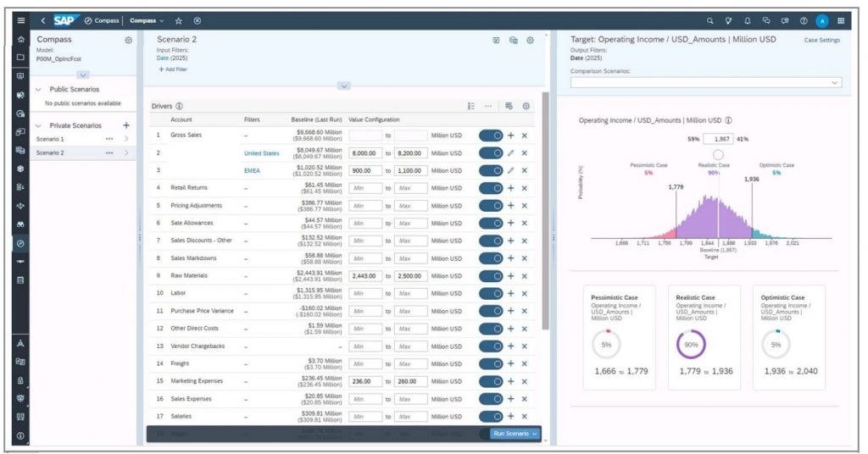Toggle the Gross Sales driver switch

[x=491, y=136]
